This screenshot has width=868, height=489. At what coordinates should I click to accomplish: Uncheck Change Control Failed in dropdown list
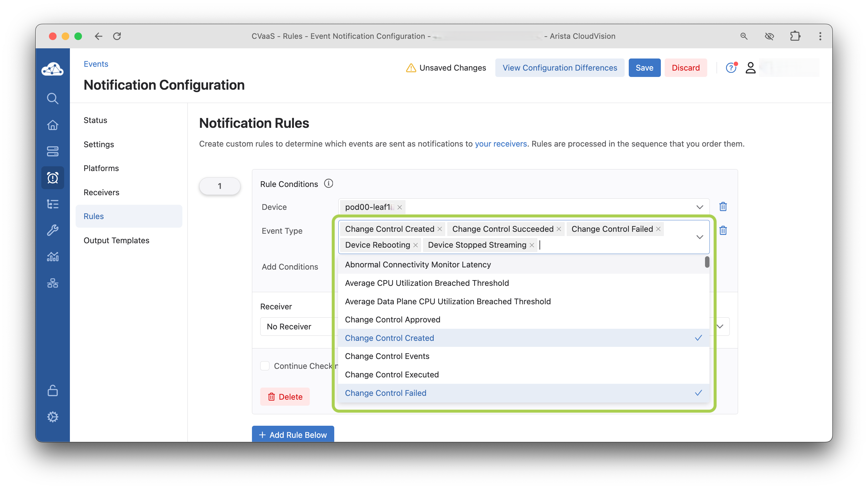tap(385, 393)
